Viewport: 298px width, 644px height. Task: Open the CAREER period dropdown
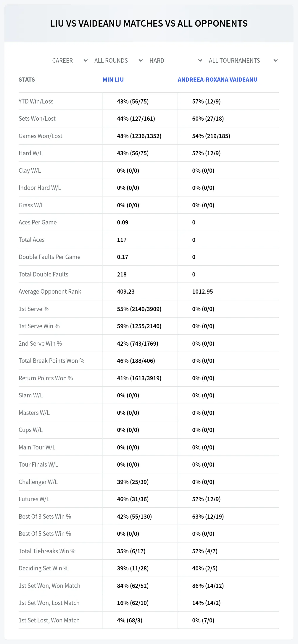click(x=70, y=61)
